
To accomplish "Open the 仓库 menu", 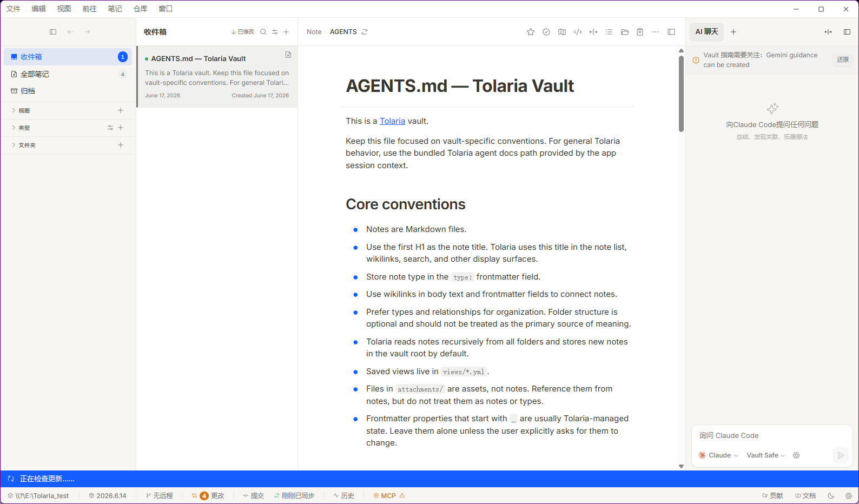I will point(141,9).
